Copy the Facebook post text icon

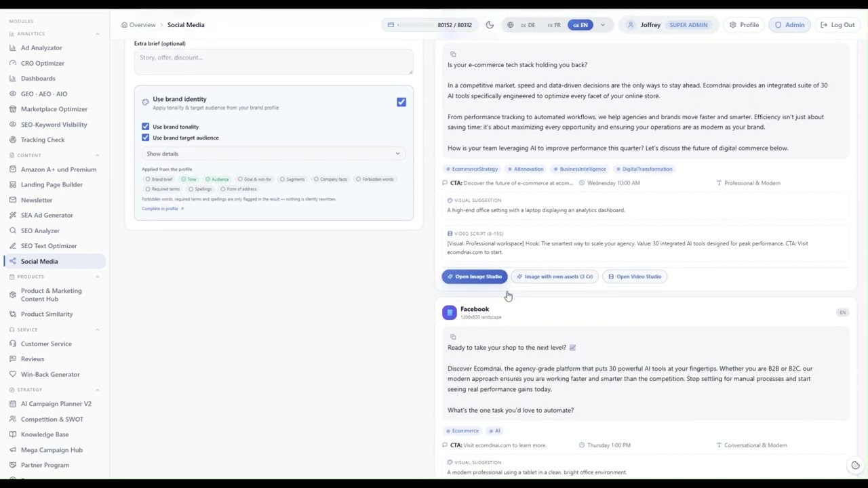(x=453, y=337)
